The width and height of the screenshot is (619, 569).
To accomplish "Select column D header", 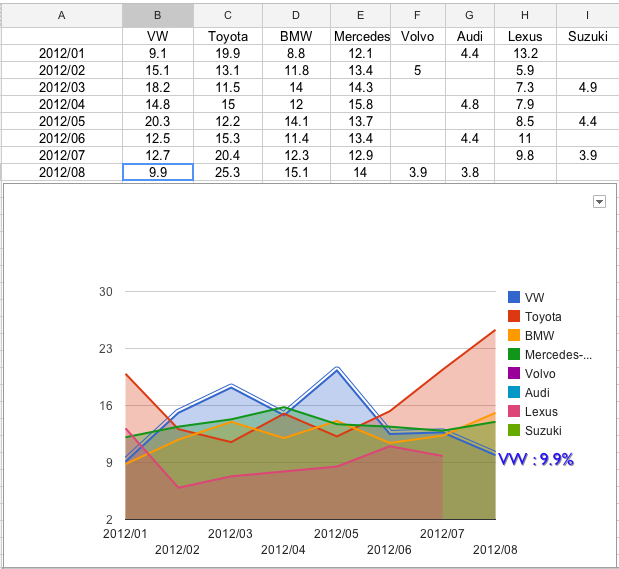I will [x=296, y=15].
